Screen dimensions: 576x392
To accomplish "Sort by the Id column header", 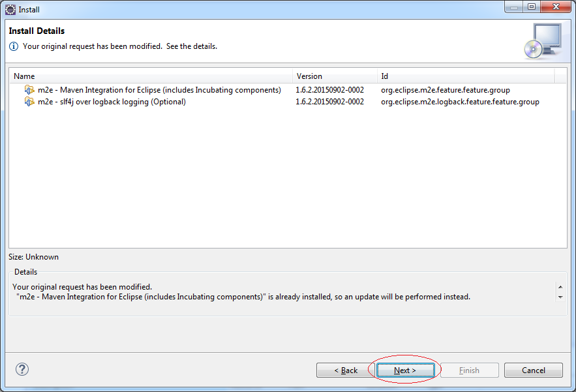I will 465,76.
